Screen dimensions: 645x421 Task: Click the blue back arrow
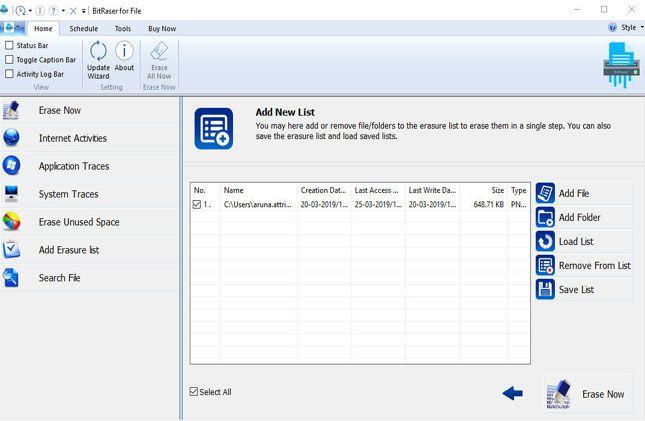coord(512,394)
